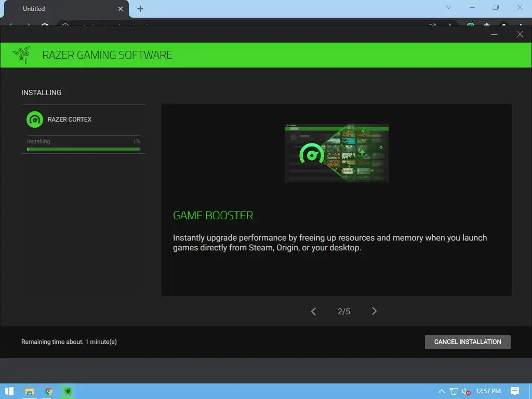
Task: Close the Razer installer window
Action: pyautogui.click(x=520, y=34)
